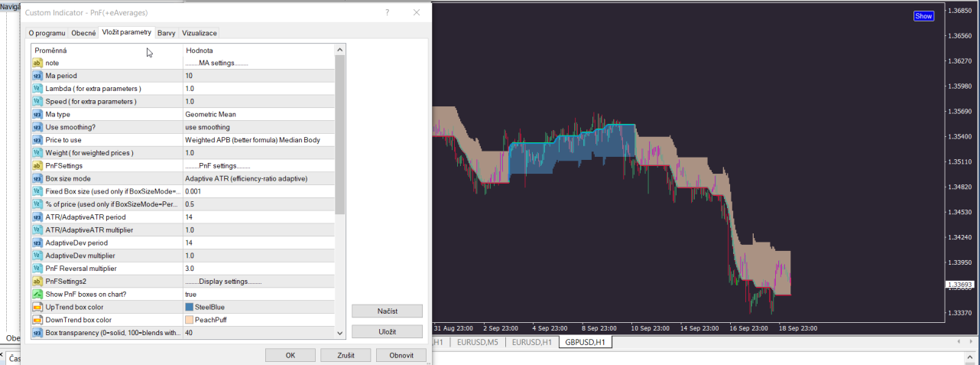Switch to the GBPUSD,H1 chart tab
This screenshot has height=365, width=980.
[x=586, y=342]
